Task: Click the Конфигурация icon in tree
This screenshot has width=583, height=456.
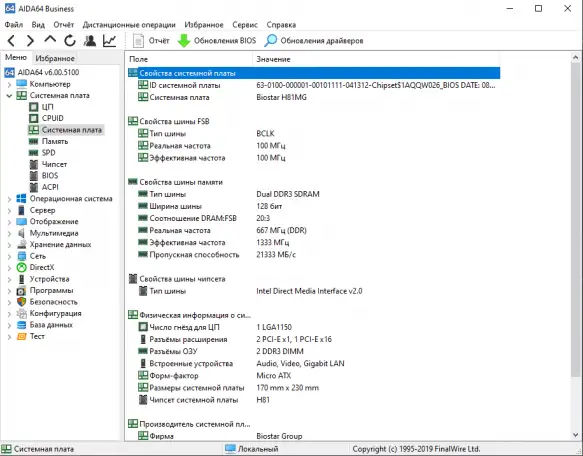Action: point(22,314)
